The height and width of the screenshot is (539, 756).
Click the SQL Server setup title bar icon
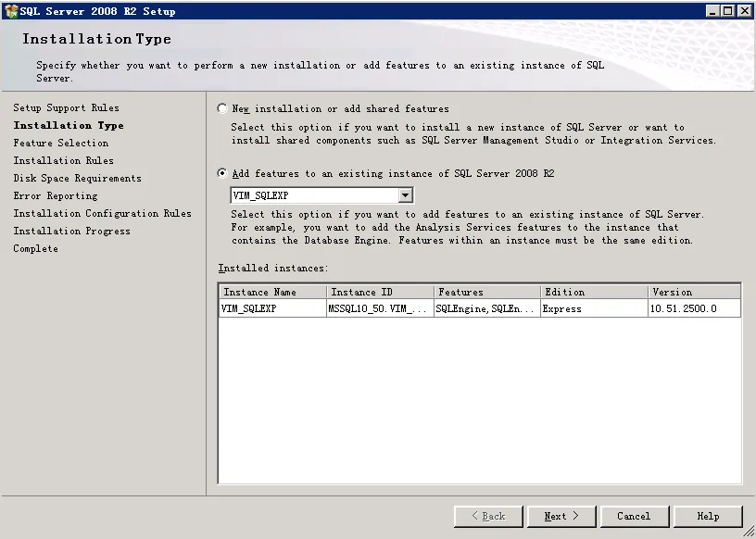coord(11,10)
